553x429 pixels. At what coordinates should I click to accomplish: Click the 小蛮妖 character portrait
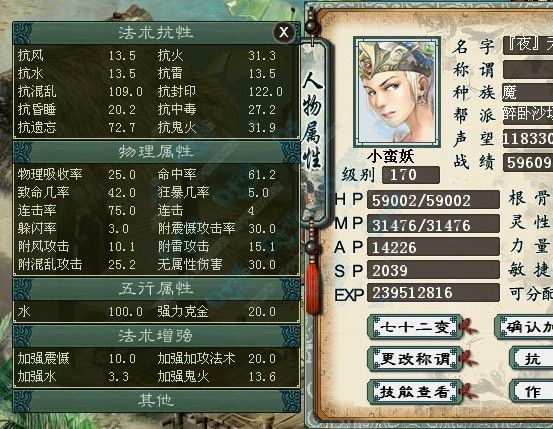397,92
